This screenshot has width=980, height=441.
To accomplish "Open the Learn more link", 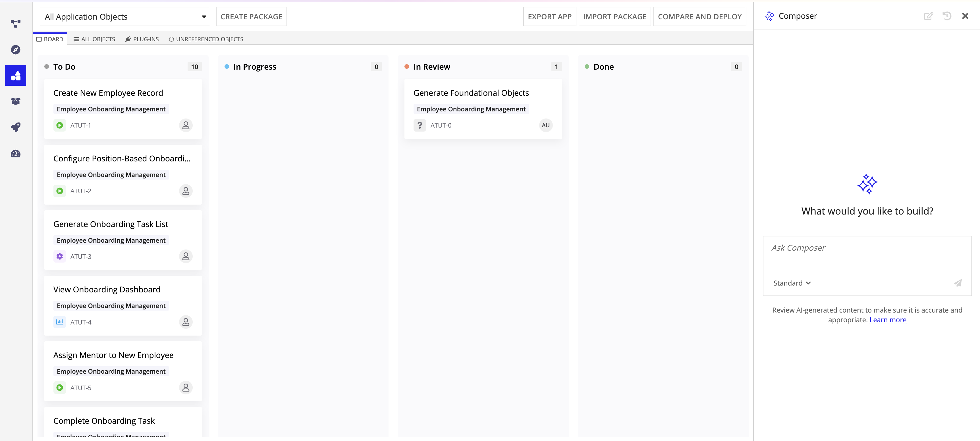I will click(x=888, y=320).
